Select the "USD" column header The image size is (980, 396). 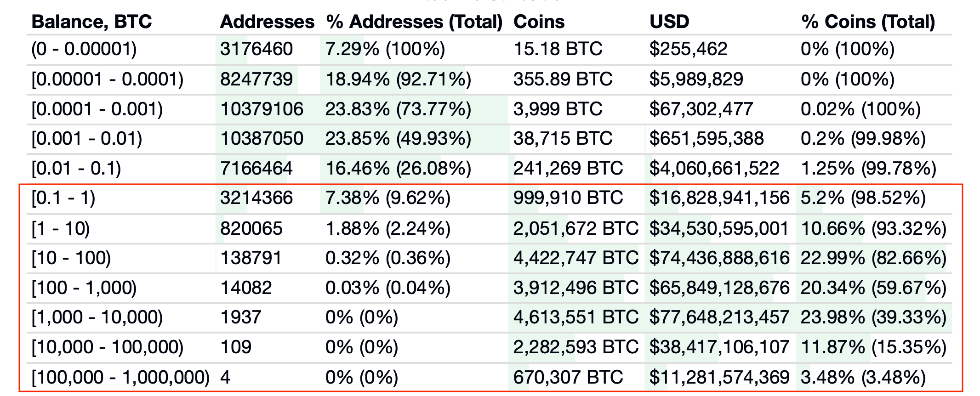point(669,22)
